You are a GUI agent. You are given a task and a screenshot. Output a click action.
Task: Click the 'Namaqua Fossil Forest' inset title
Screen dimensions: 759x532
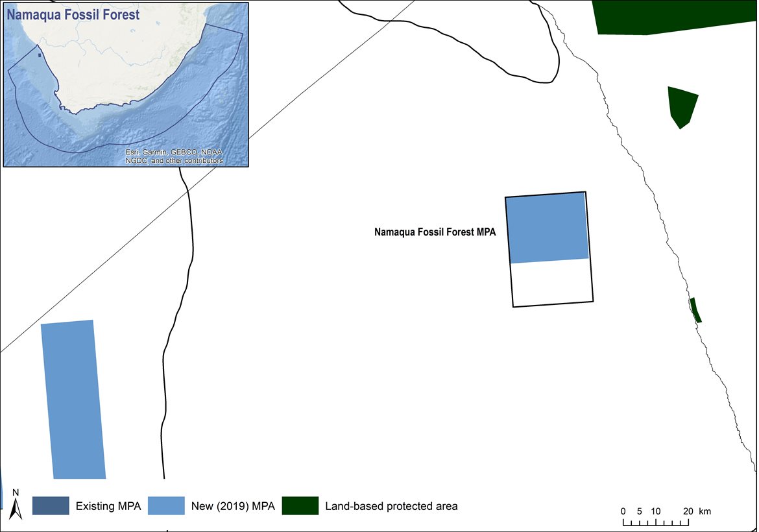click(x=73, y=14)
